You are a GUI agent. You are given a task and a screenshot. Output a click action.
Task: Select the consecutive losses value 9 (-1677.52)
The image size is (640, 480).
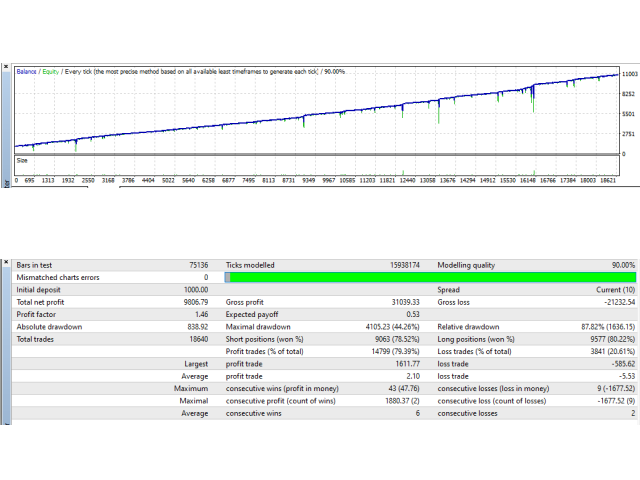(x=616, y=389)
